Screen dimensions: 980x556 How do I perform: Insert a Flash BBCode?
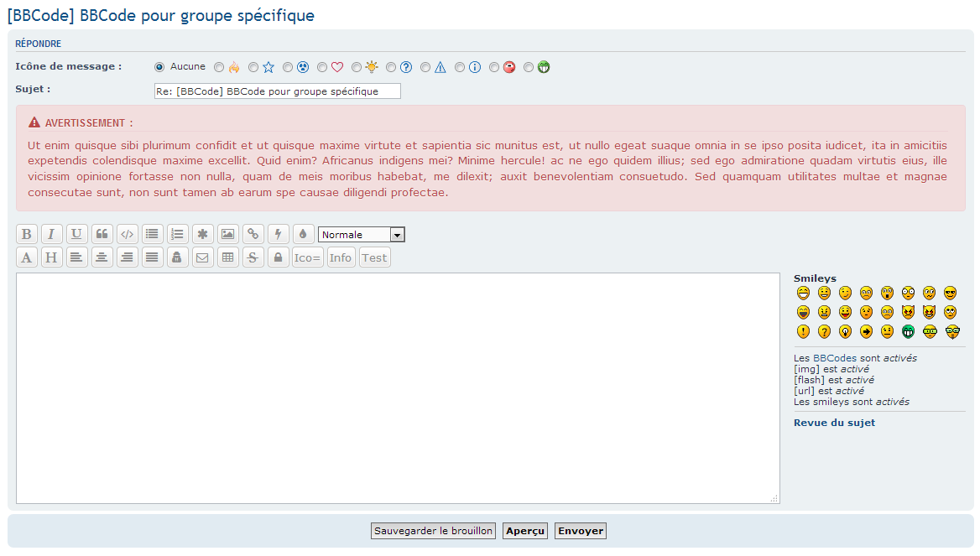pos(278,234)
